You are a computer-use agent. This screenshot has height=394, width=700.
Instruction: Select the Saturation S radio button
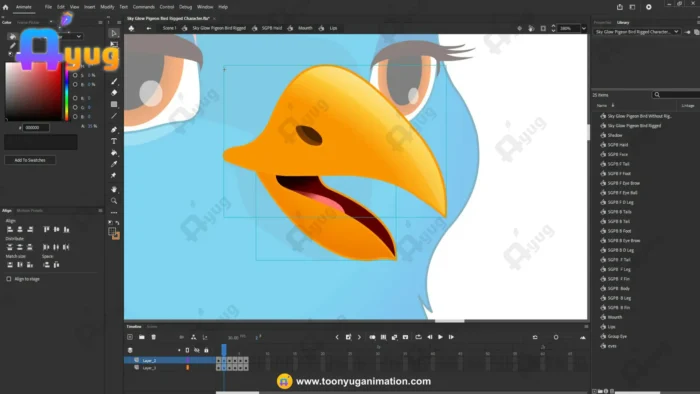coord(75,75)
